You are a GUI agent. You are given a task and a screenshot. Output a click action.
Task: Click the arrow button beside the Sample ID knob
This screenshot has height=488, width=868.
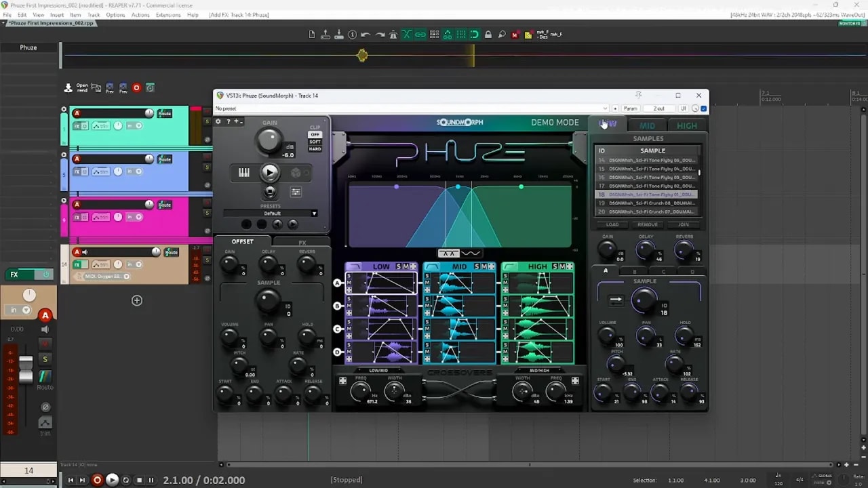pos(616,300)
